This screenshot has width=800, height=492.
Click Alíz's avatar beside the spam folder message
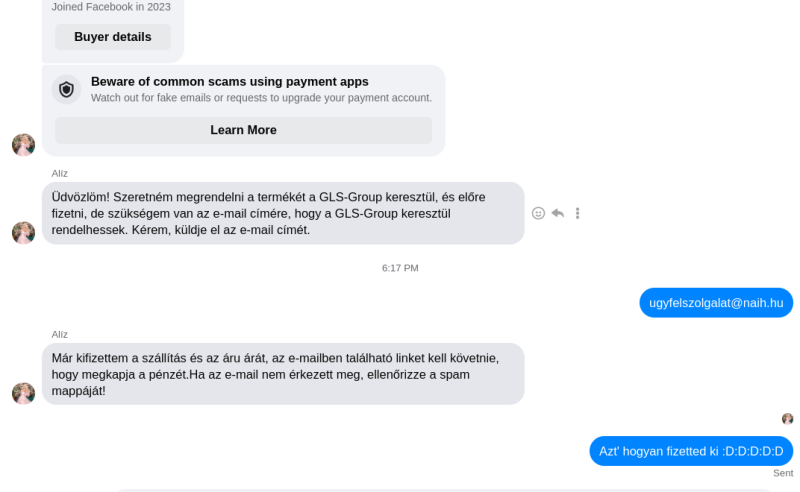[23, 393]
